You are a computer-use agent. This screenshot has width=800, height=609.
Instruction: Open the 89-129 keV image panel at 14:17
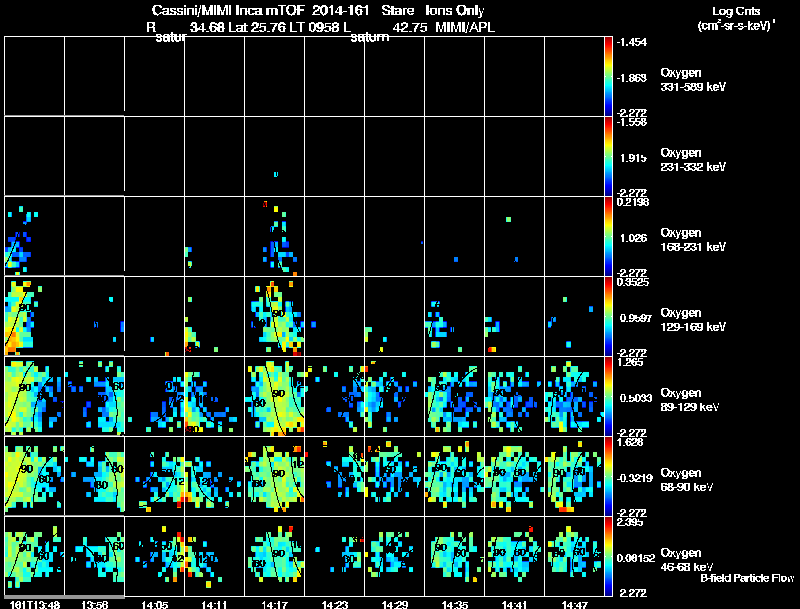click(274, 396)
